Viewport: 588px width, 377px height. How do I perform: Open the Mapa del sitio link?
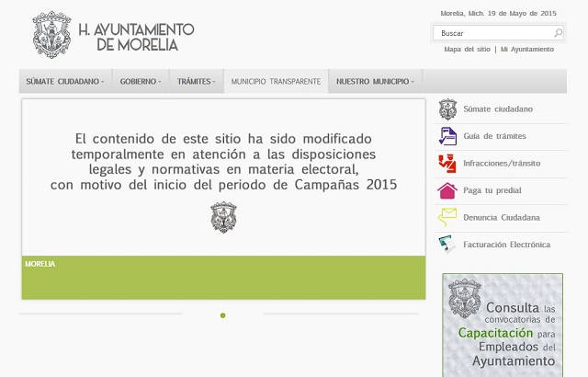467,50
